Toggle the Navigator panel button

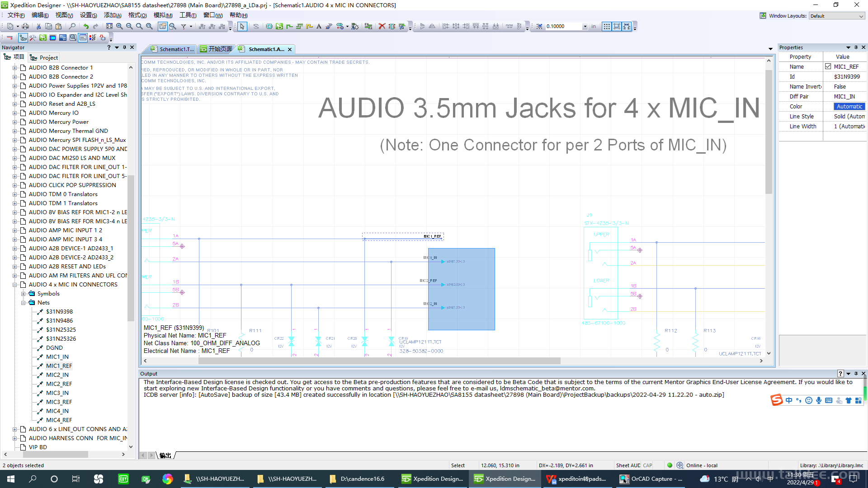23,38
